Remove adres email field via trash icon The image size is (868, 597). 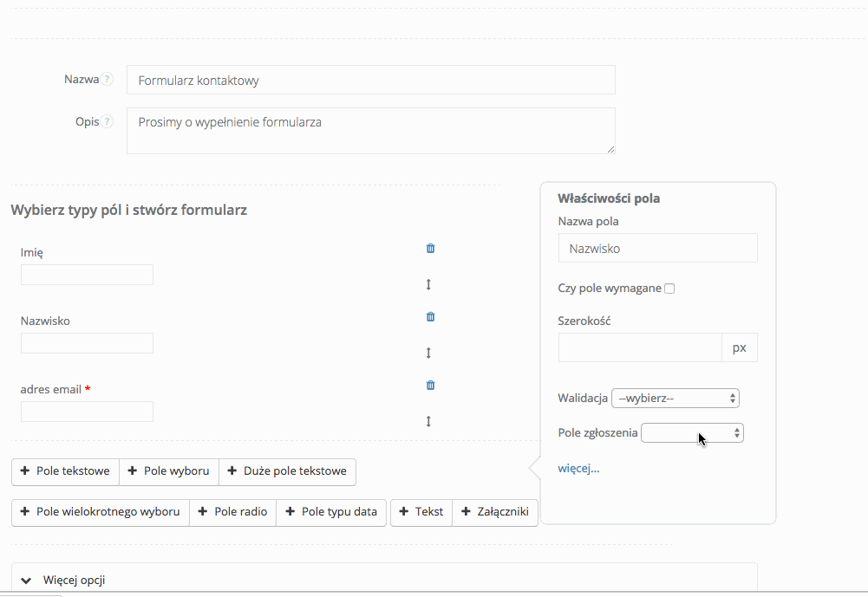pos(430,386)
